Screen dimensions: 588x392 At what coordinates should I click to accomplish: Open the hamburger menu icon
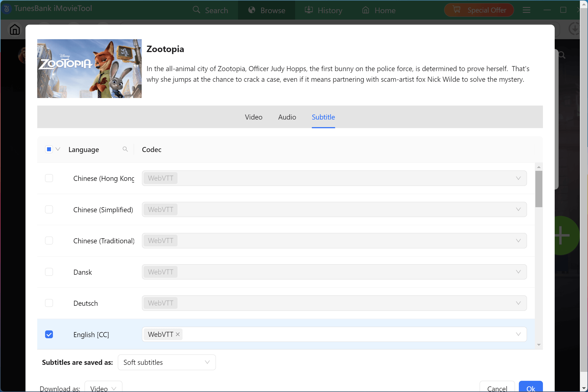526,10
